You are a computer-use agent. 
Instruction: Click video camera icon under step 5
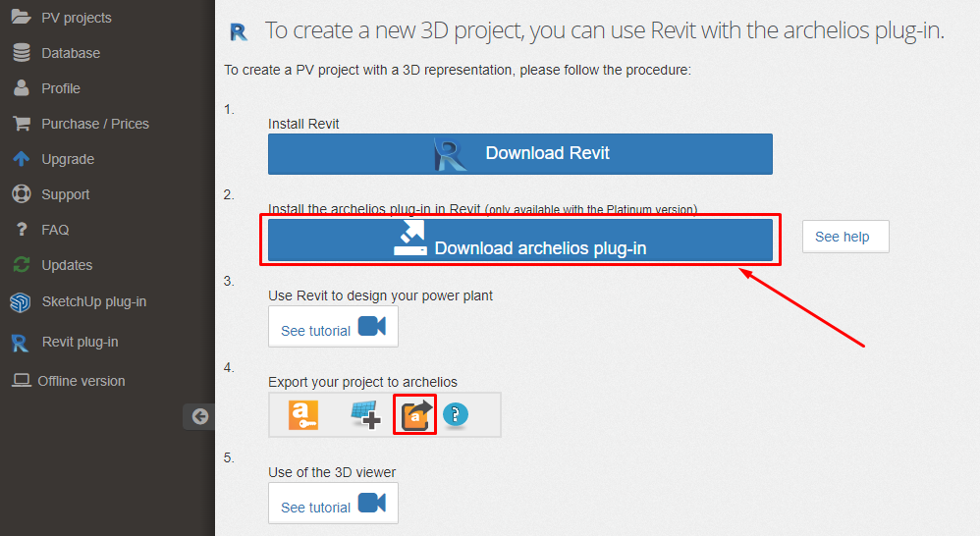click(x=372, y=503)
